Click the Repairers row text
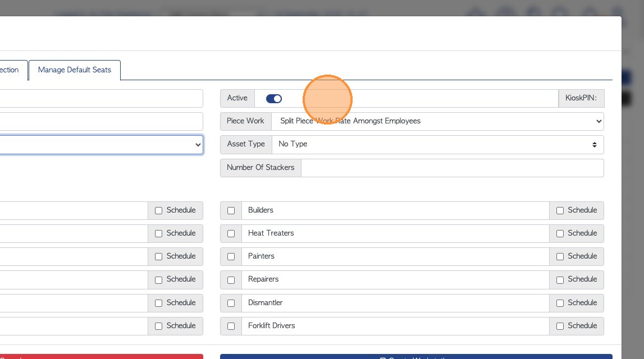 click(263, 279)
